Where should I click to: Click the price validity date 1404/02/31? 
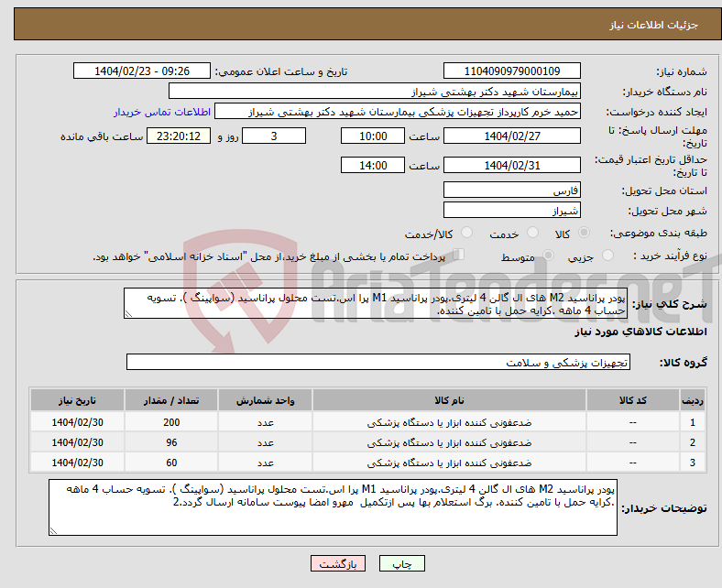click(x=511, y=165)
